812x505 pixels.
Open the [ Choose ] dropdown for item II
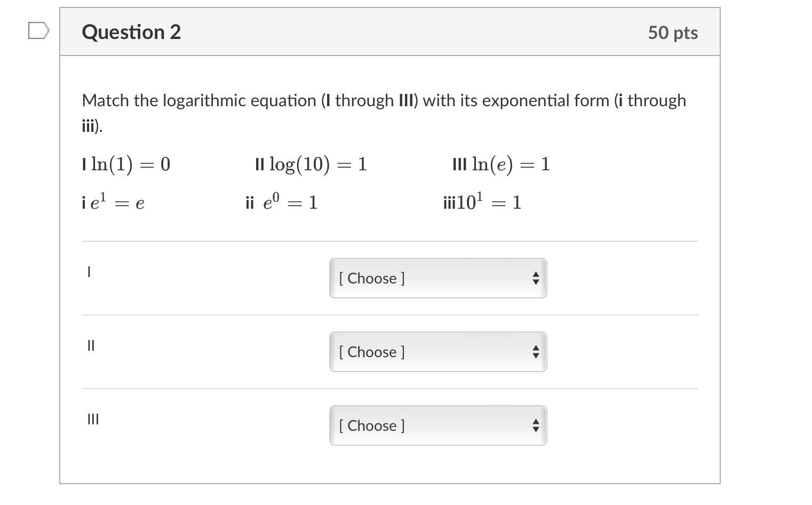[x=437, y=352]
